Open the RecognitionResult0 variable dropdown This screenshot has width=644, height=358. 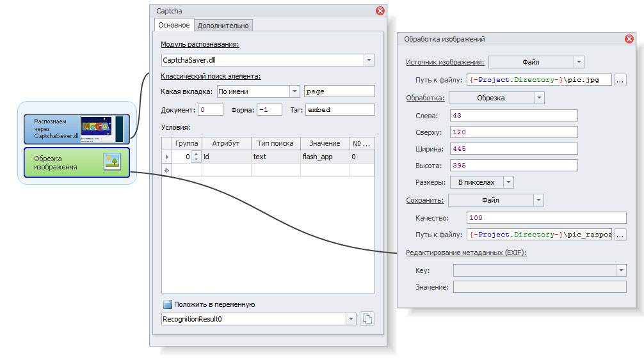point(350,318)
